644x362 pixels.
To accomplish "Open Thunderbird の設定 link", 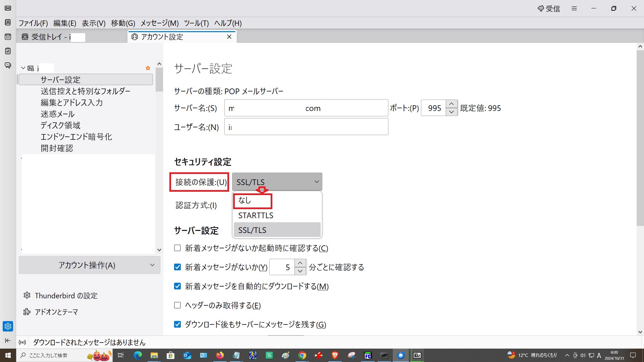I will pyautogui.click(x=66, y=296).
